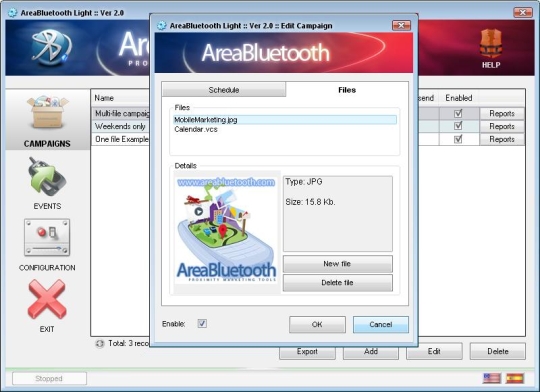Screen dimensions: 540x392
Task: Open the Campaigns section box icon
Action: [x=48, y=113]
